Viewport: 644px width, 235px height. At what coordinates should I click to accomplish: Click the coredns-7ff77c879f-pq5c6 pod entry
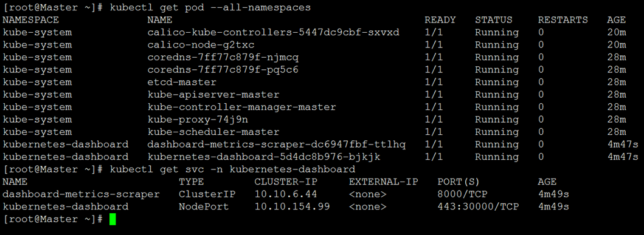pos(223,70)
